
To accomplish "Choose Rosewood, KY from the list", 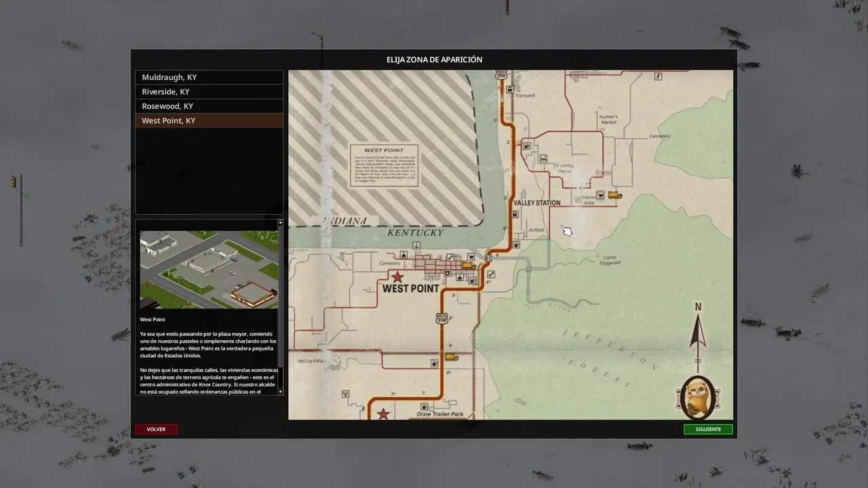I will (209, 106).
